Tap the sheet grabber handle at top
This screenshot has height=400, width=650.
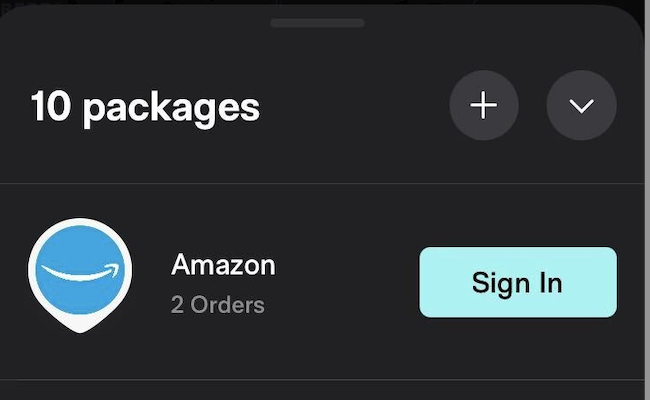click(x=318, y=23)
